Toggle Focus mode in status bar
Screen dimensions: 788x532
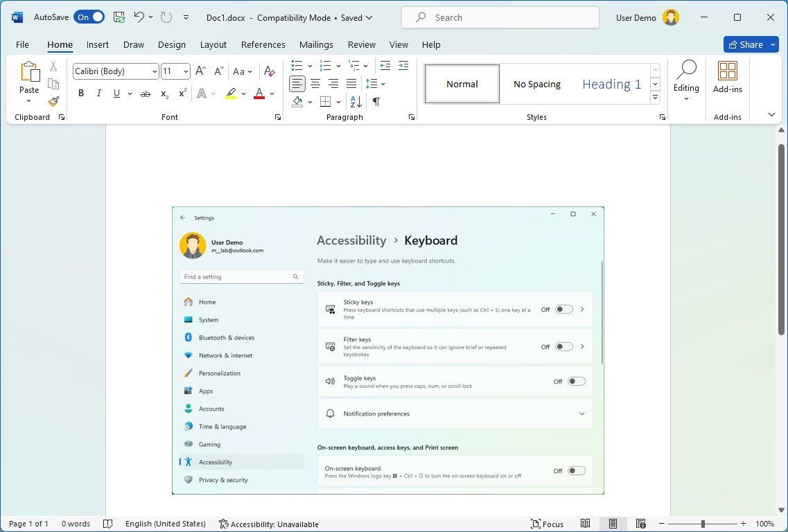coord(547,524)
